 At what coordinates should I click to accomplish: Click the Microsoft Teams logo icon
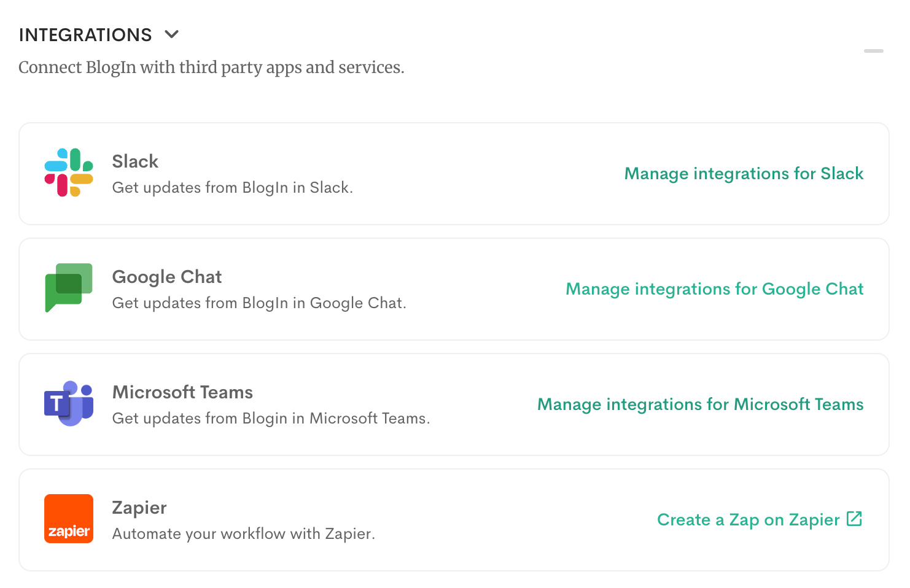coord(69,403)
